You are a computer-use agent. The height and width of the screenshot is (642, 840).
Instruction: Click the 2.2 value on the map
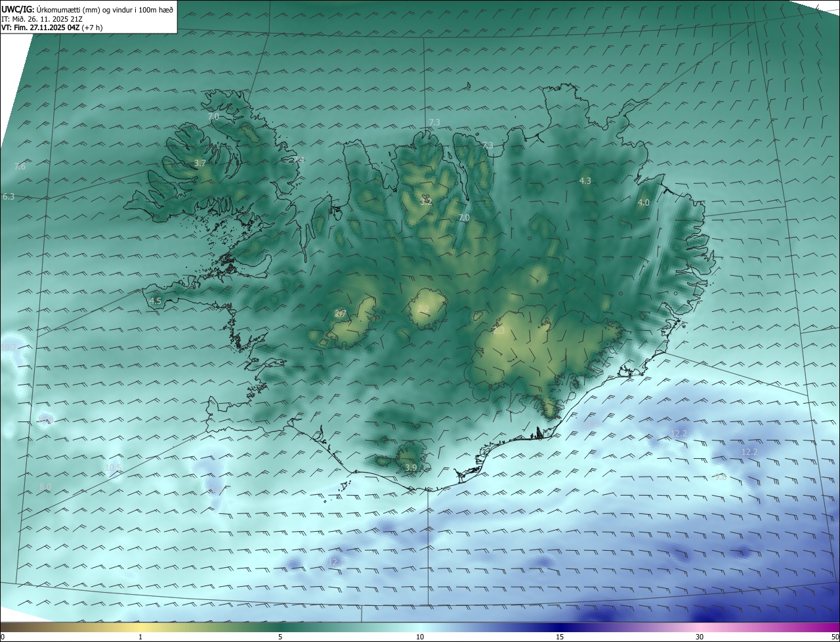pyautogui.click(x=423, y=309)
